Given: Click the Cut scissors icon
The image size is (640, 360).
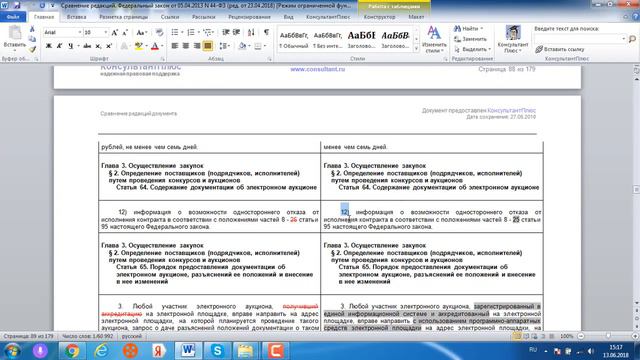Looking at the screenshot, I should (32, 29).
